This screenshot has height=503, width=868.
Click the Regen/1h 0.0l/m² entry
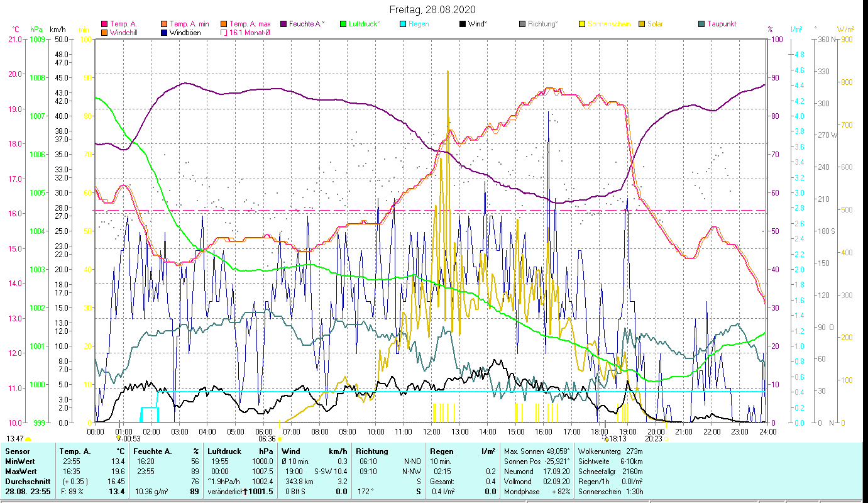pos(610,482)
